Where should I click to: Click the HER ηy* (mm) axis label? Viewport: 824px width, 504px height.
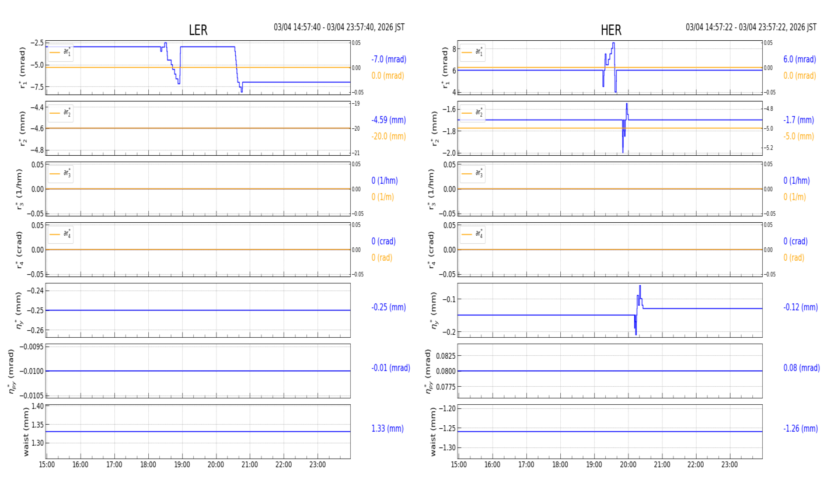[x=434, y=310]
